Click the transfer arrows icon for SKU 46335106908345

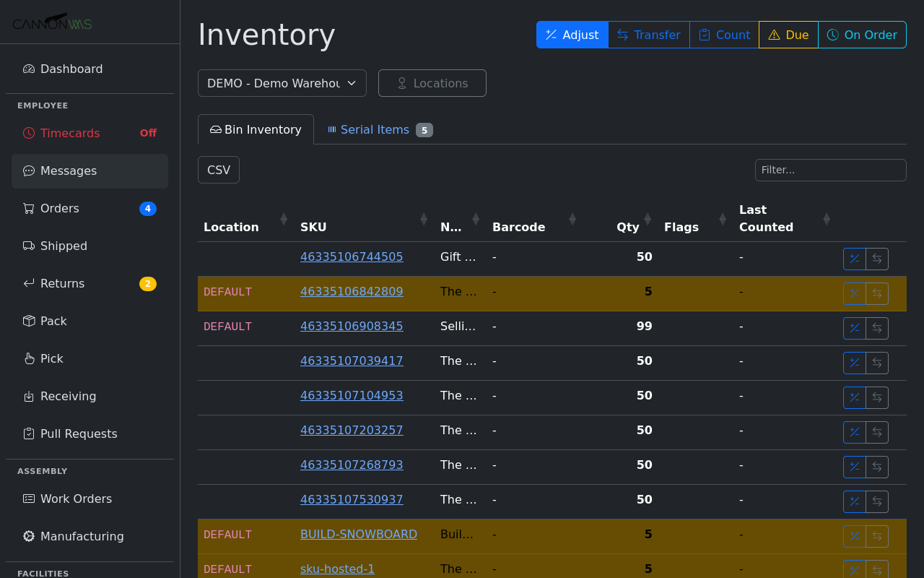tap(877, 328)
